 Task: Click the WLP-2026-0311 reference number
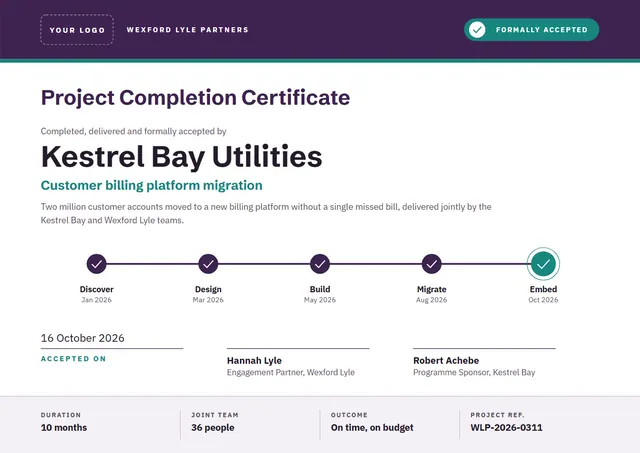pyautogui.click(x=507, y=428)
